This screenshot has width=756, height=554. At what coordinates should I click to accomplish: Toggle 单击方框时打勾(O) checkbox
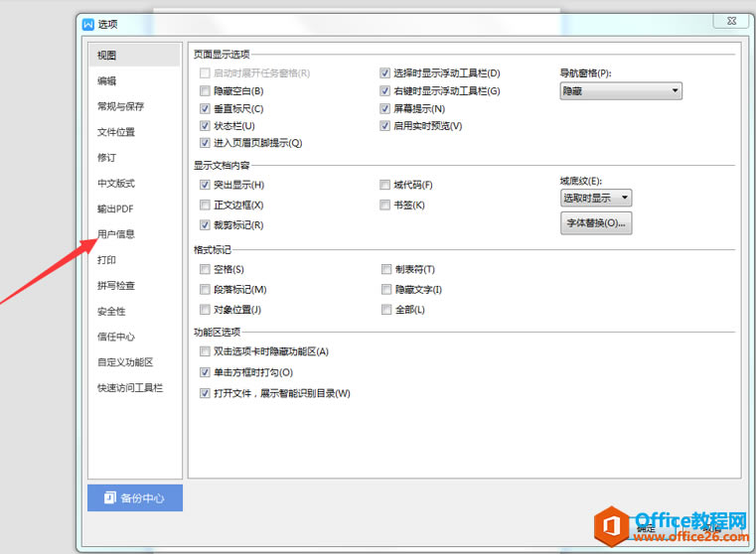tap(205, 372)
